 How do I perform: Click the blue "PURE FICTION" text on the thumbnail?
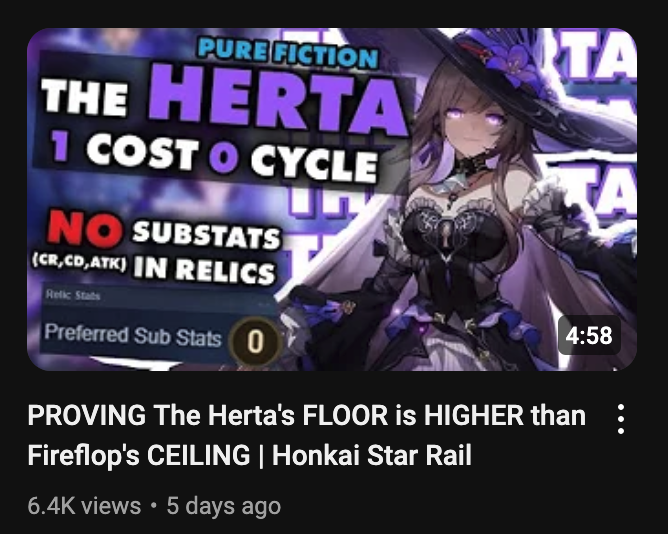pyautogui.click(x=288, y=54)
